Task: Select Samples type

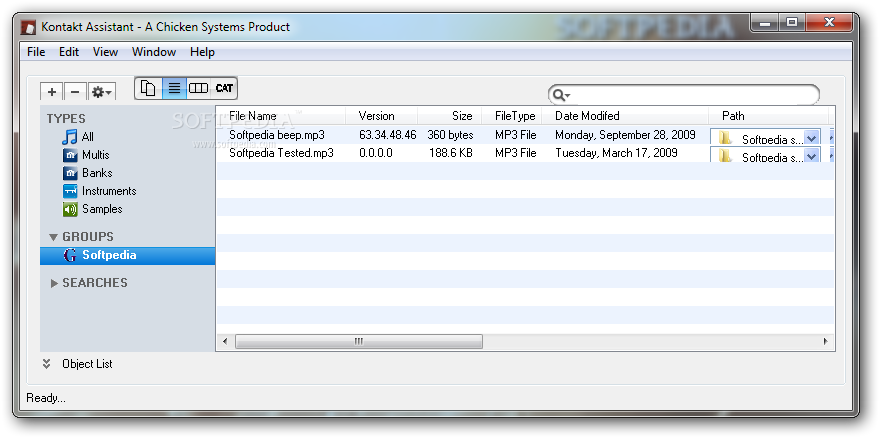Action: point(102,209)
